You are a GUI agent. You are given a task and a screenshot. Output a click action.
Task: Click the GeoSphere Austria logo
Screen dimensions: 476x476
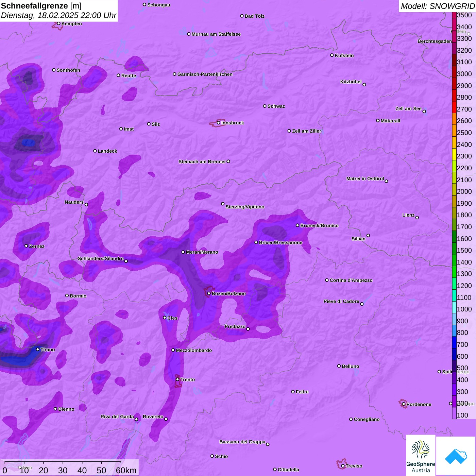[x=421, y=456]
